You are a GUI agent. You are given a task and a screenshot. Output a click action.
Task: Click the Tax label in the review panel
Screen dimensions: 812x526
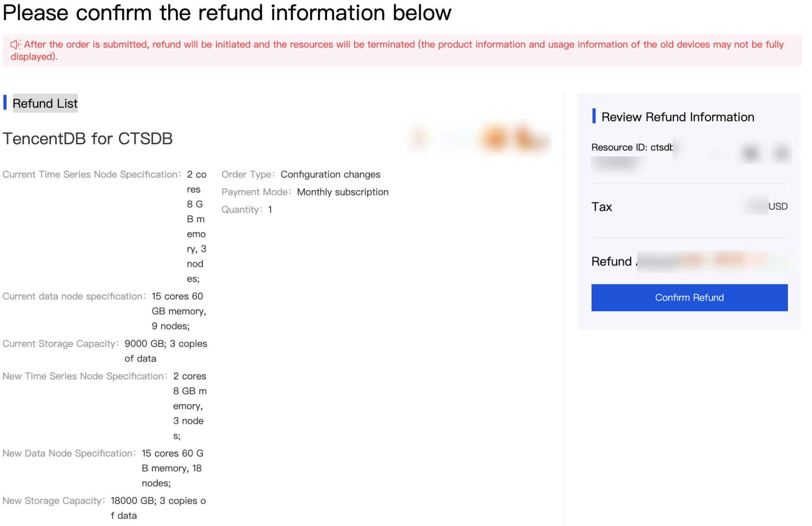tap(601, 207)
